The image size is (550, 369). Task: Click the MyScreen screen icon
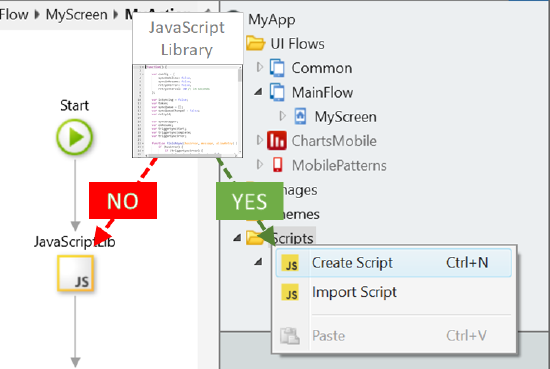point(300,116)
